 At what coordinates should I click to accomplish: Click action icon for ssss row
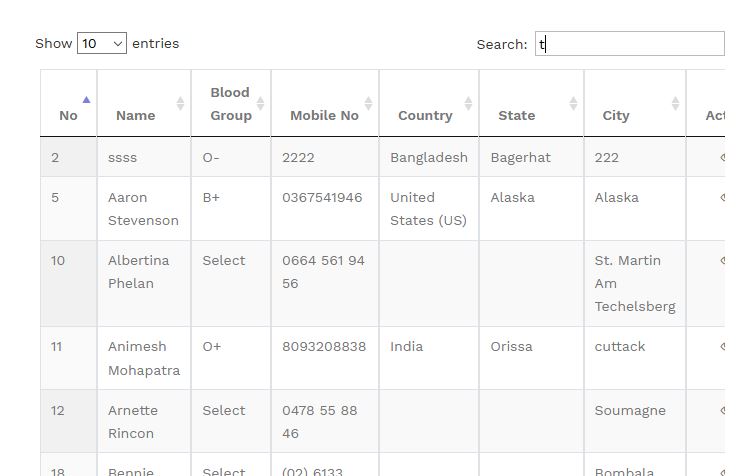click(723, 157)
